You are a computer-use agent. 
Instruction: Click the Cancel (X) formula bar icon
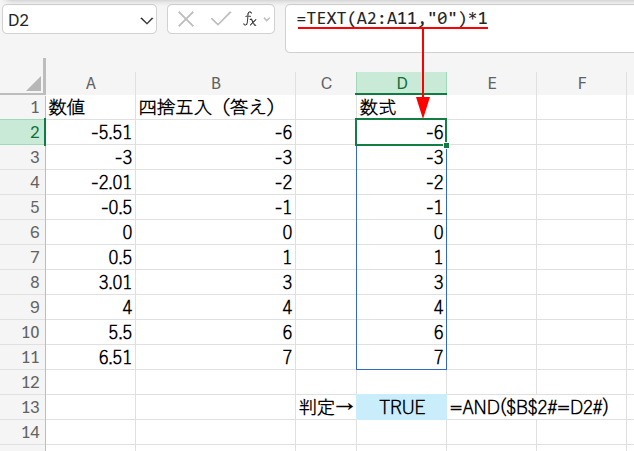click(186, 19)
